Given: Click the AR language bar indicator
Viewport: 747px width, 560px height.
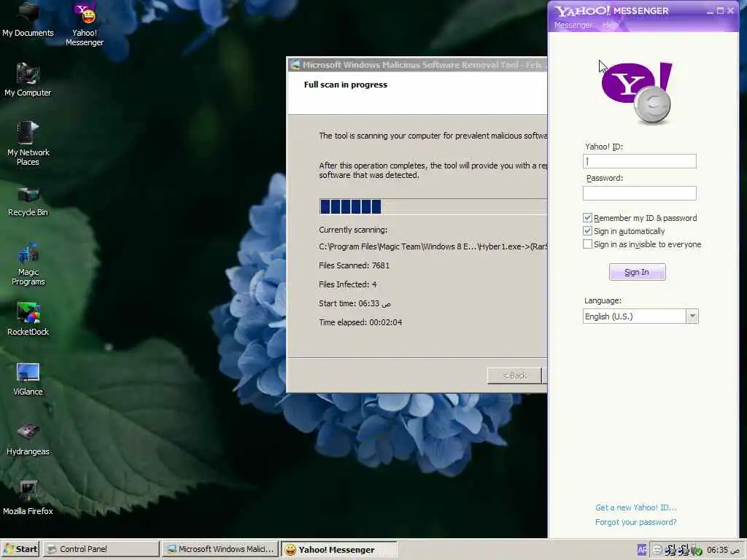Looking at the screenshot, I should click(x=642, y=550).
